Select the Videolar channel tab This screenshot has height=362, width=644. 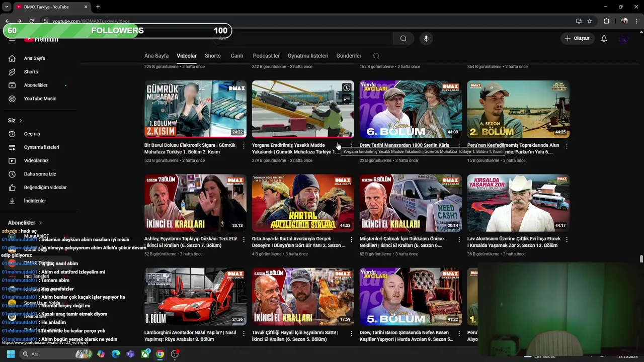point(187,56)
